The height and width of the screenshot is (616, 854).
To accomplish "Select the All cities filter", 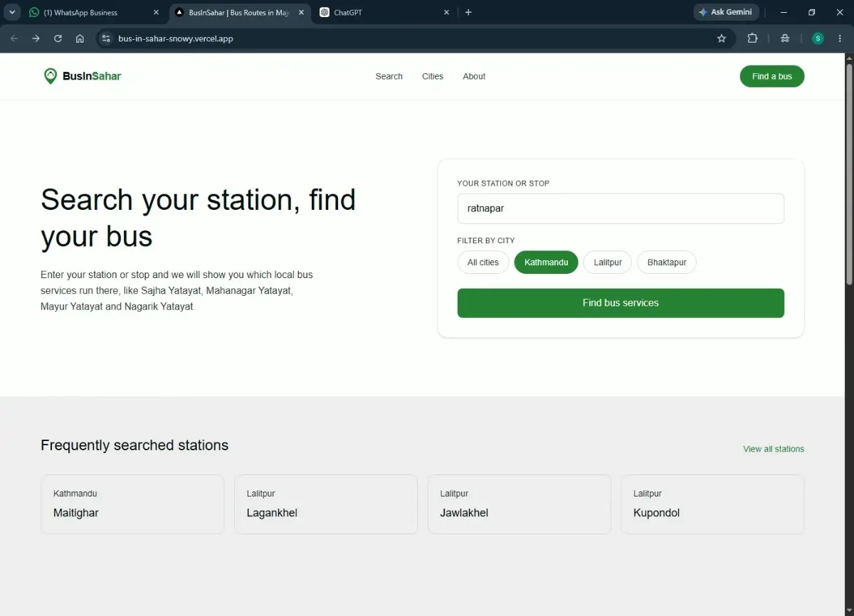I will coord(483,262).
